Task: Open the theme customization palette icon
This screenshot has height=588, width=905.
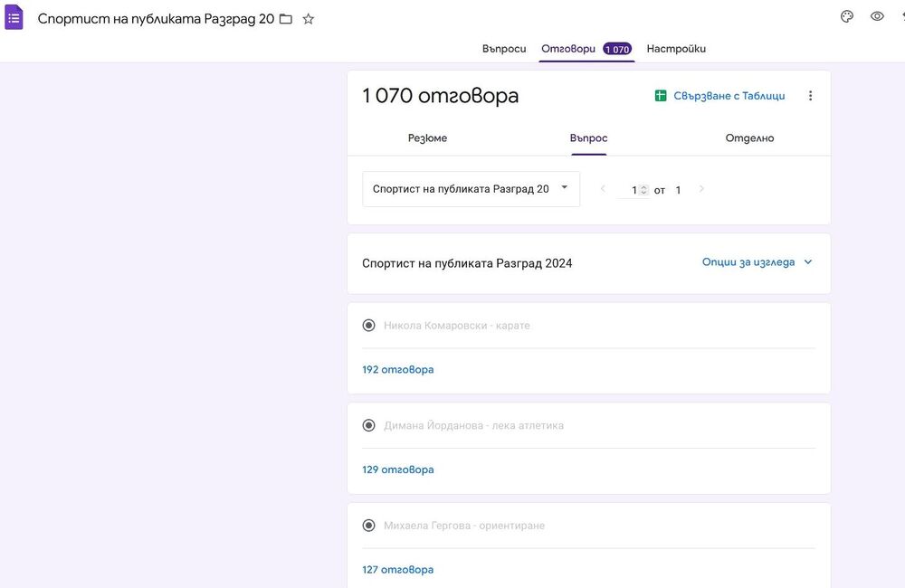Action: (x=847, y=16)
